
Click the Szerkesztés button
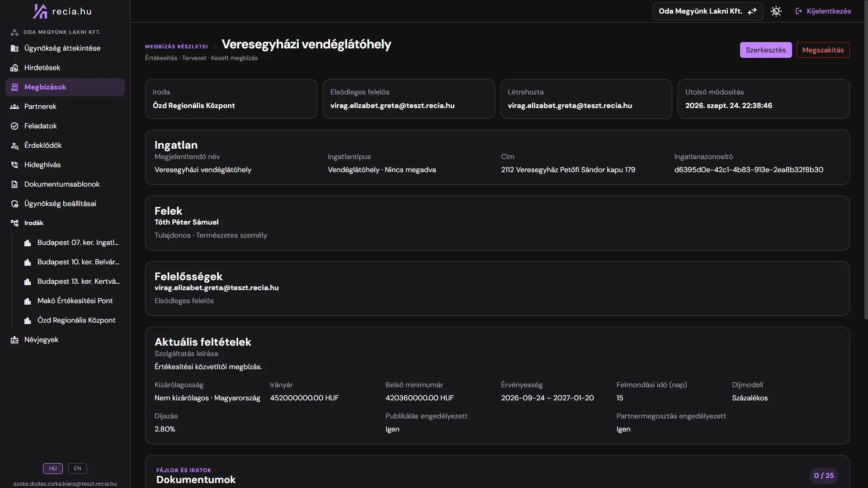pyautogui.click(x=765, y=50)
